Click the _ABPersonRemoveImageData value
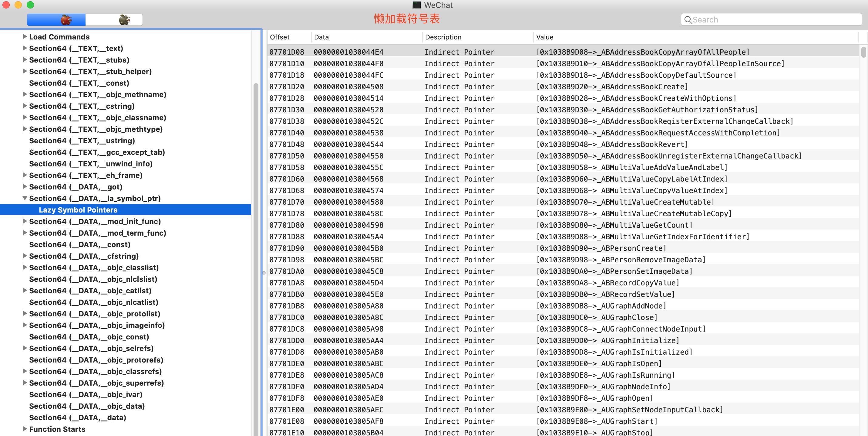 tap(621, 260)
